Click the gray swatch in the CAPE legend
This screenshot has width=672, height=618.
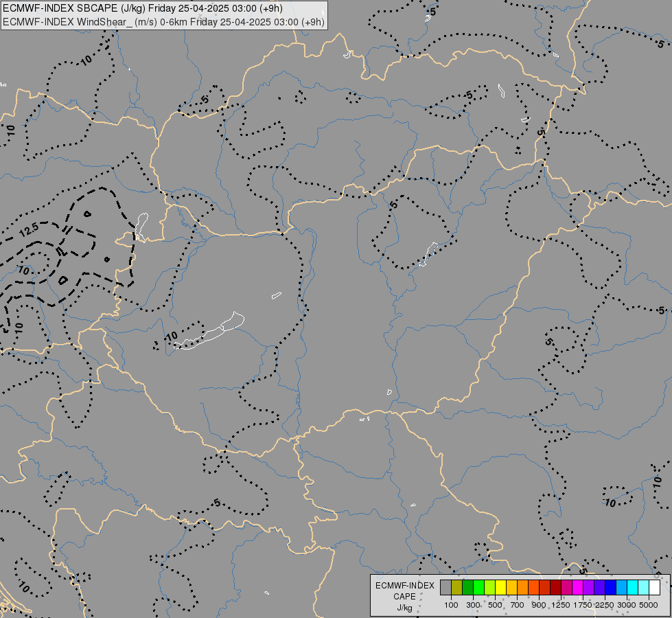445,588
